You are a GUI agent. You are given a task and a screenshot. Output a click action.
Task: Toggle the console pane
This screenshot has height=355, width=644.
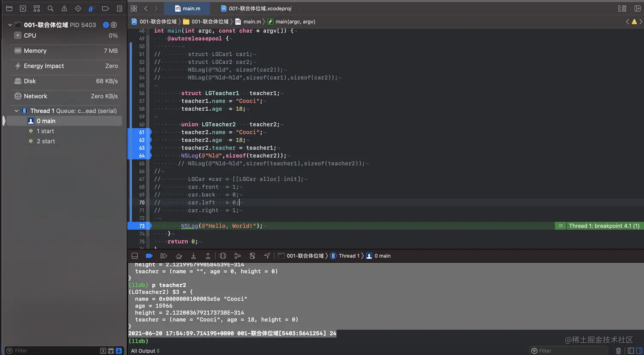[x=638, y=351]
